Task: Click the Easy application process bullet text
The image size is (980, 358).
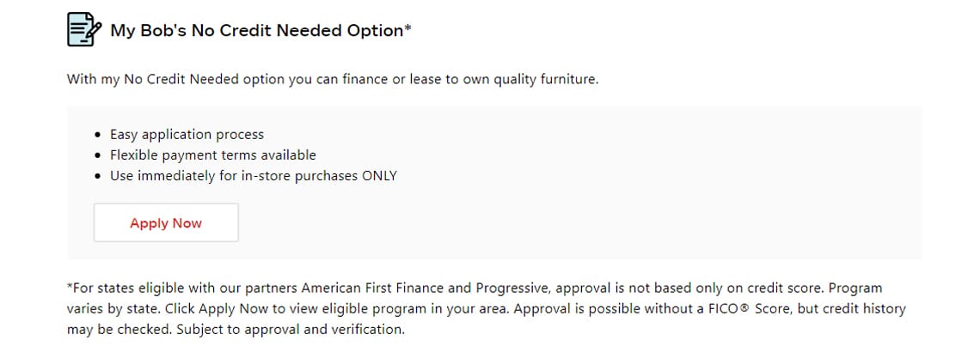Action: [x=187, y=134]
